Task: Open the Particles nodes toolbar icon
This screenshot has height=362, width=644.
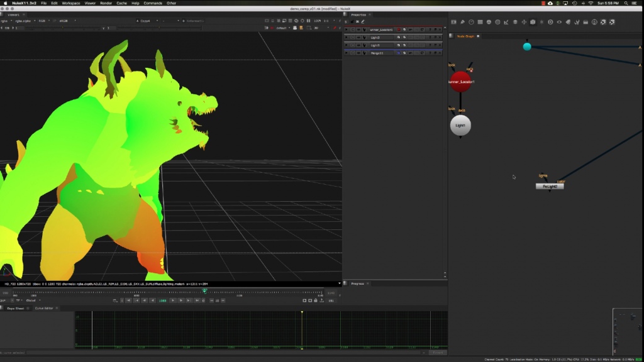Action: coord(541,22)
